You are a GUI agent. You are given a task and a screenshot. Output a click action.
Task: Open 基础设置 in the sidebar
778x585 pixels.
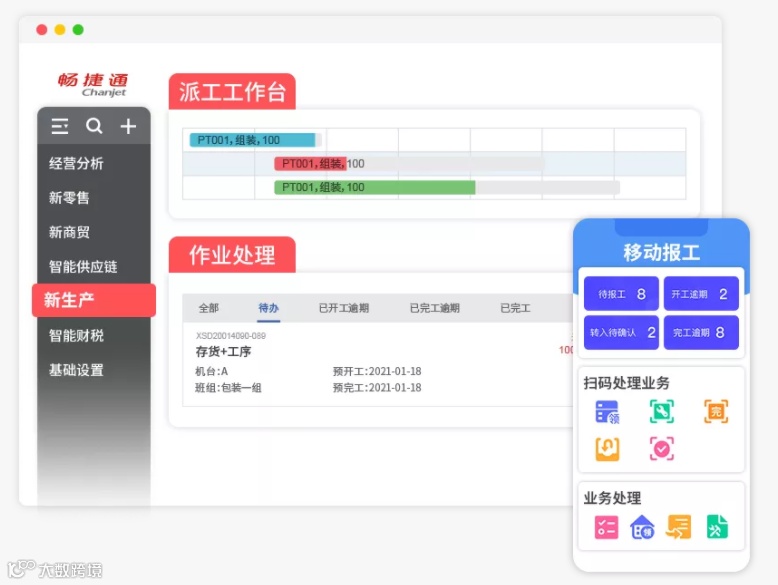[76, 370]
